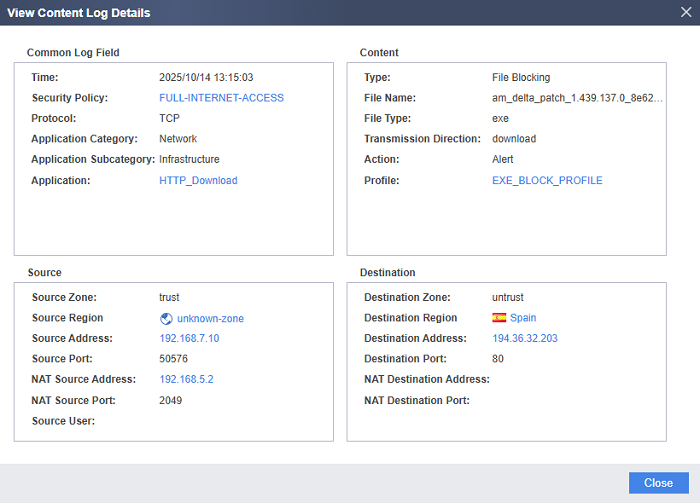This screenshot has width=700, height=503.
Task: Close dialog using the X icon
Action: [x=685, y=13]
